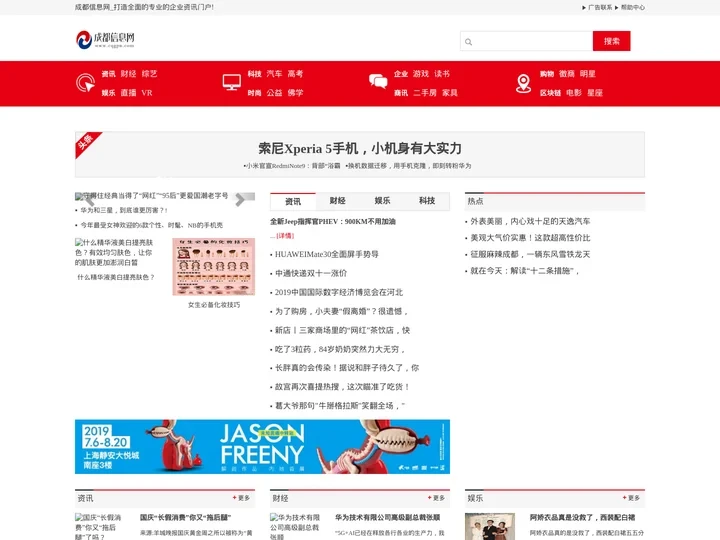The image size is (720, 540).
Task: Open 国庆长假消费你又拖后腿 article
Action: [x=185, y=518]
